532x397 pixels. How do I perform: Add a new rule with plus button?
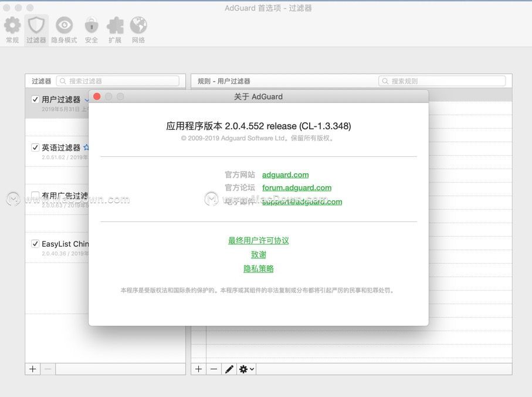click(198, 369)
